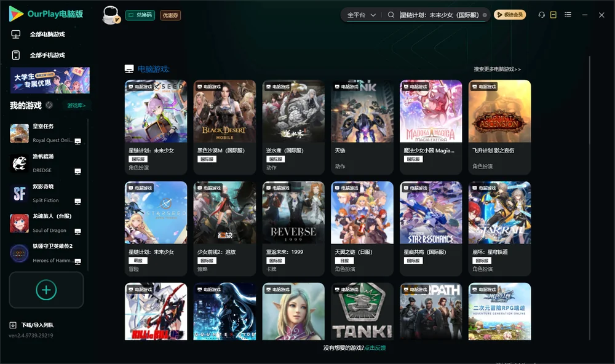Click the 点击反馈 feedback link
615x364 pixels.
tap(375, 347)
